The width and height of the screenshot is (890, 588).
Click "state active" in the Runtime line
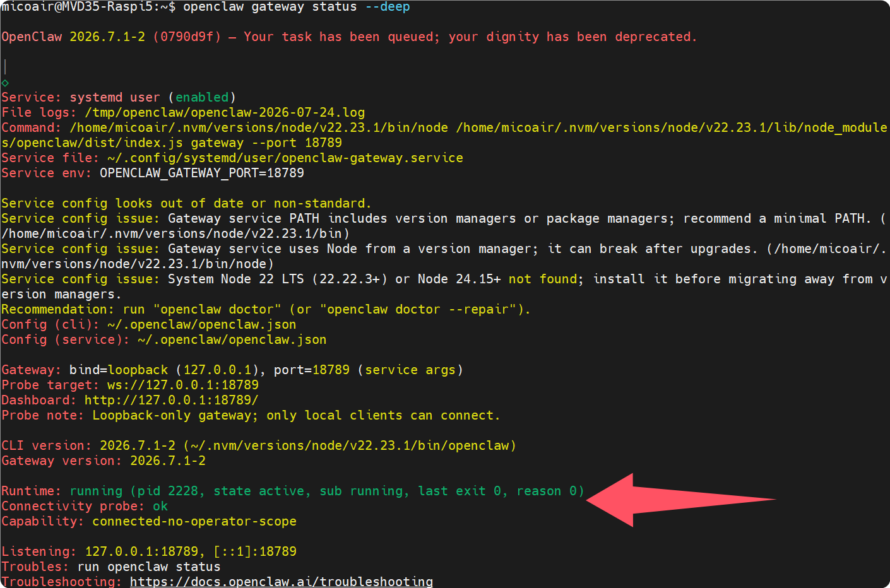pos(259,491)
